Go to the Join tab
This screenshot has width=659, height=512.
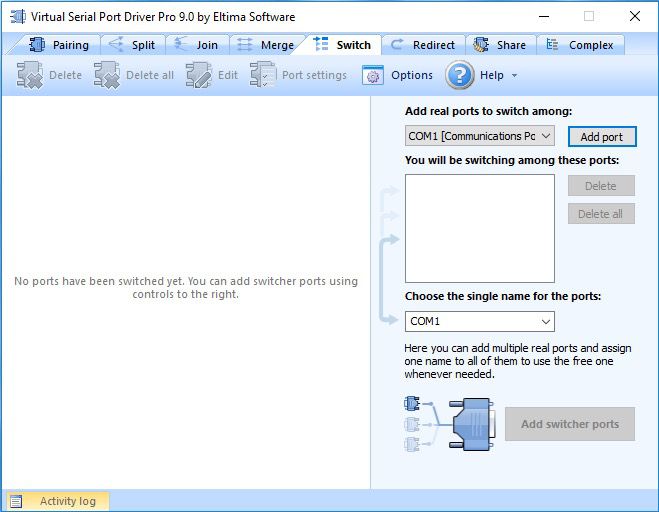(197, 45)
